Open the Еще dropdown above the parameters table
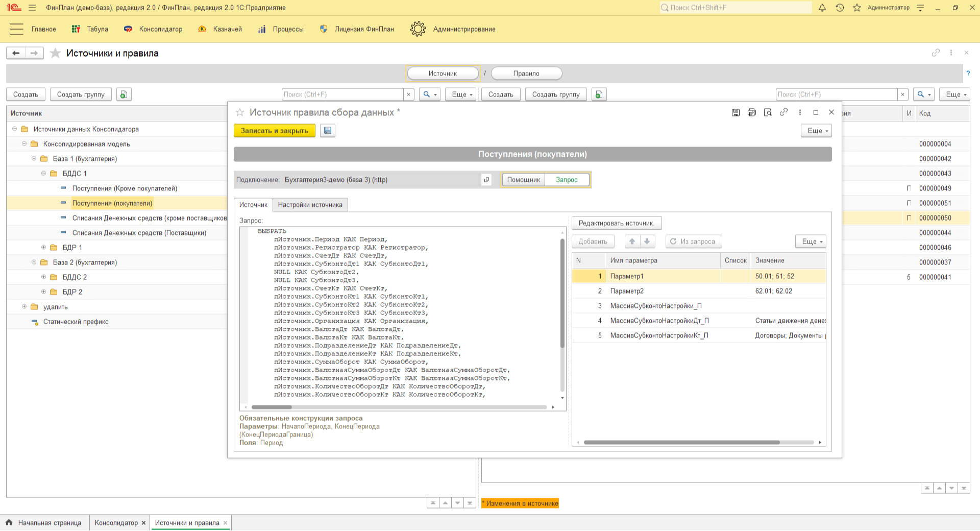Image resolution: width=980 pixels, height=531 pixels. tap(811, 242)
